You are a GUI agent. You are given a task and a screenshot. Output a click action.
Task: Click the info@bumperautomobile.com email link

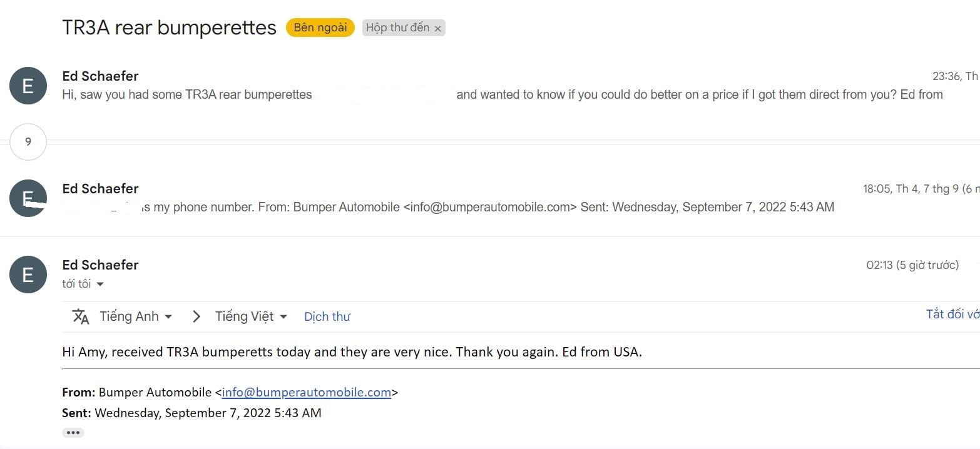307,393
